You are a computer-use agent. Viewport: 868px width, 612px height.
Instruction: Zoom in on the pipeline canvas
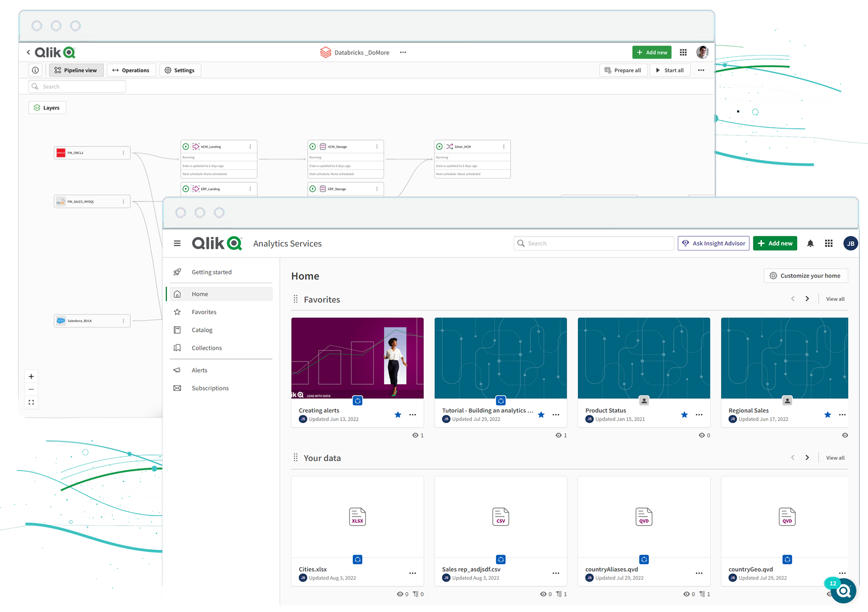tap(31, 377)
